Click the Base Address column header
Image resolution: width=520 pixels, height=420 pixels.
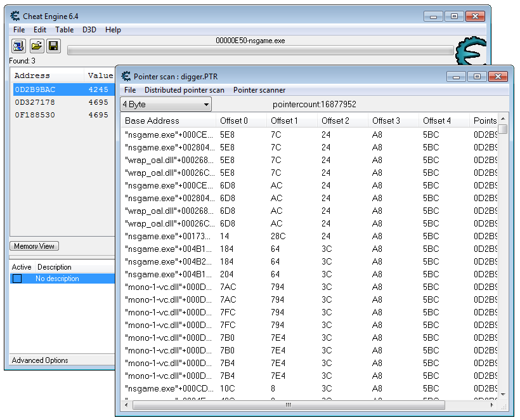coord(152,121)
